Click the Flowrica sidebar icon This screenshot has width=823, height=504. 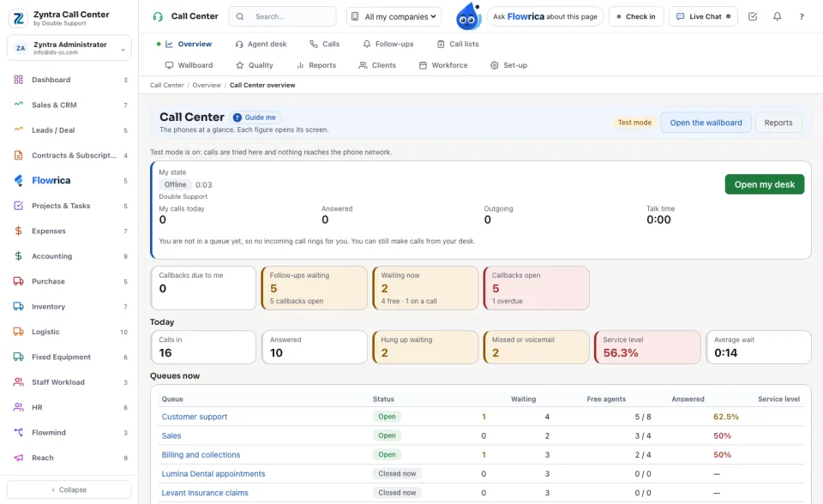pyautogui.click(x=18, y=180)
